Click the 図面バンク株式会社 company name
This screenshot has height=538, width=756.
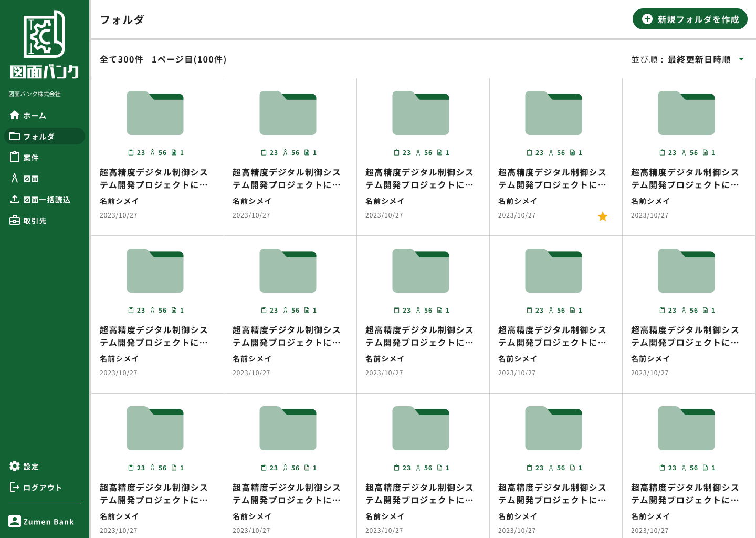35,94
